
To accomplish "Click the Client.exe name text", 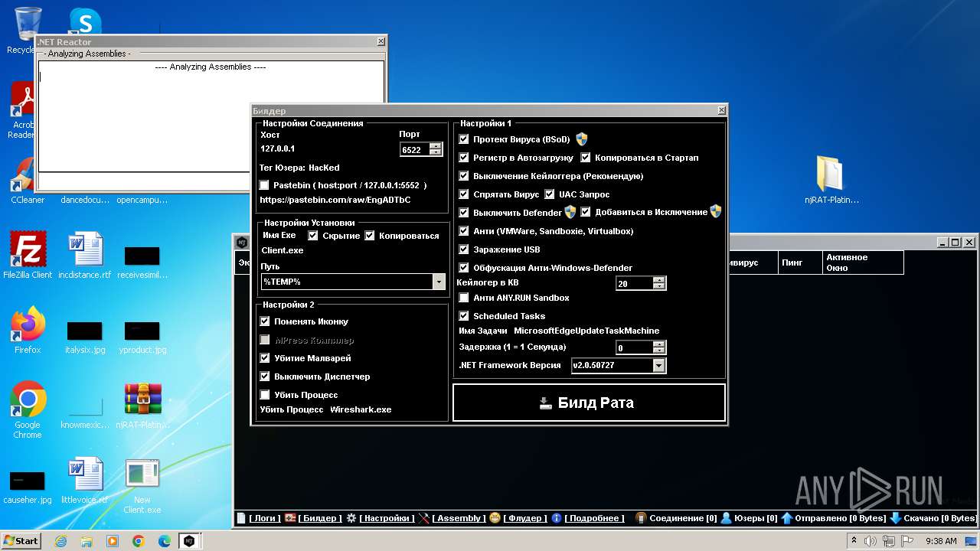I will pos(283,250).
